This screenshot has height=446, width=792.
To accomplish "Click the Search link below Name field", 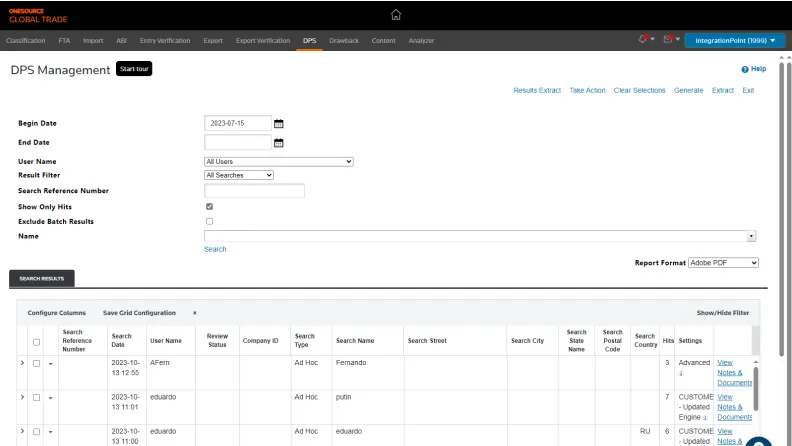I will (215, 249).
